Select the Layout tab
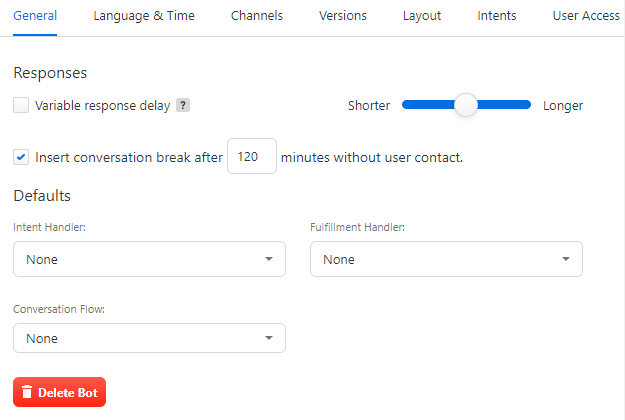The image size is (625, 420). click(422, 16)
